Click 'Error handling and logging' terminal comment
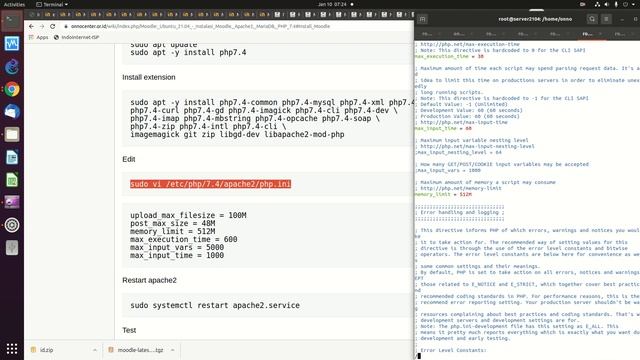The image size is (640, 360). [x=460, y=212]
